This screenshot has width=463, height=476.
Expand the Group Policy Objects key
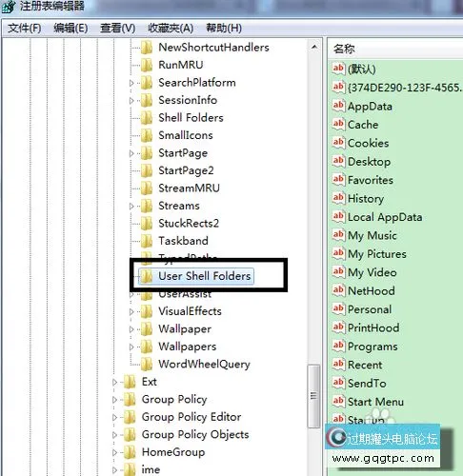114,435
